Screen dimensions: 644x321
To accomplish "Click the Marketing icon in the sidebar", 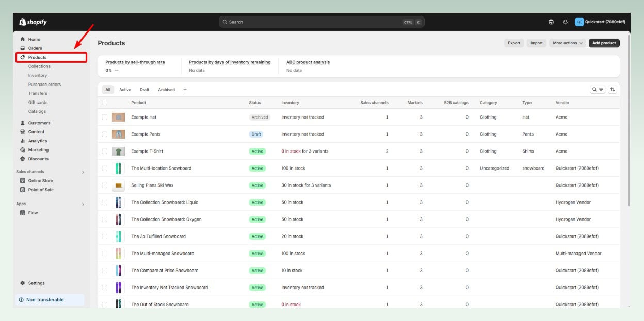I will (22, 150).
